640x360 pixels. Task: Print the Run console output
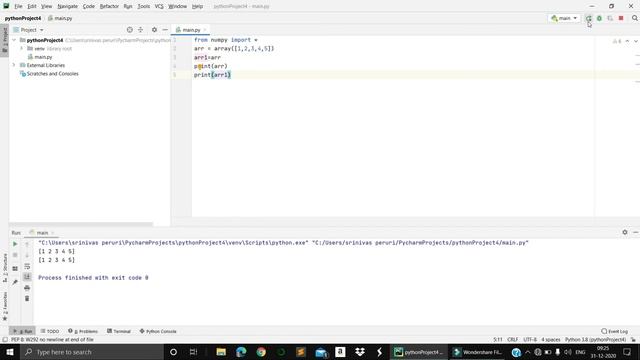[x=27, y=288]
